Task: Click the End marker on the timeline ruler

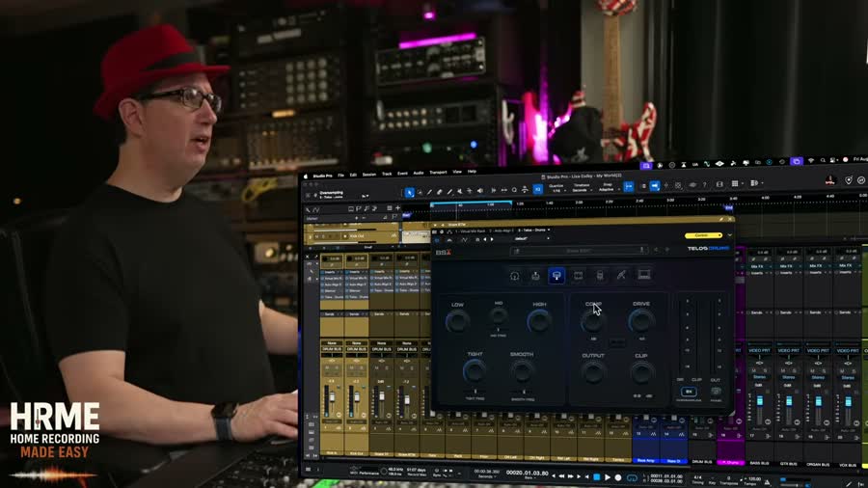Action: coord(728,208)
